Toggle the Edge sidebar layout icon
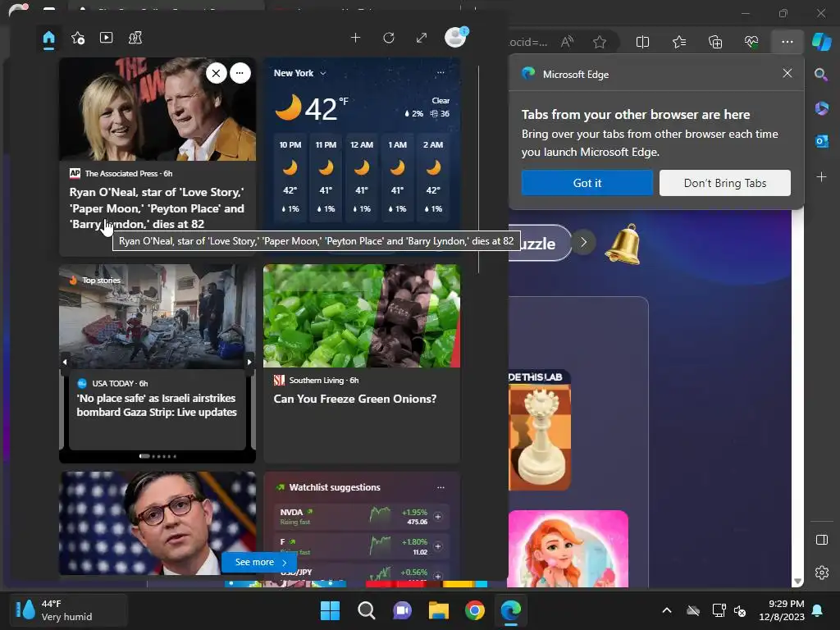Viewport: 840px width, 630px height. 822,540
